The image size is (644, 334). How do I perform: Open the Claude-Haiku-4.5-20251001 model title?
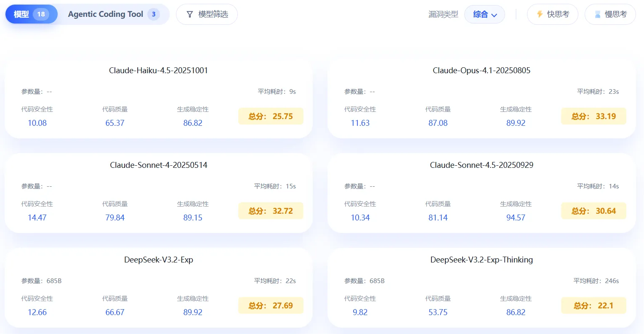[x=158, y=70]
